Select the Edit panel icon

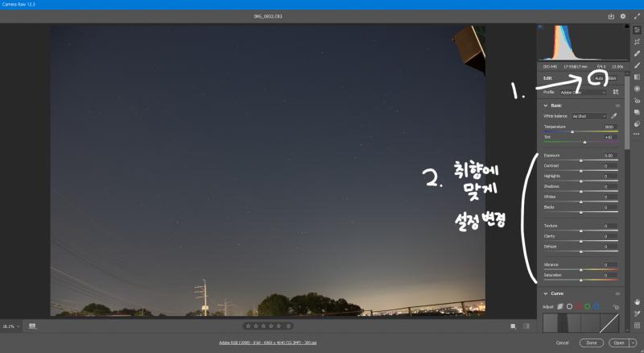click(x=637, y=30)
